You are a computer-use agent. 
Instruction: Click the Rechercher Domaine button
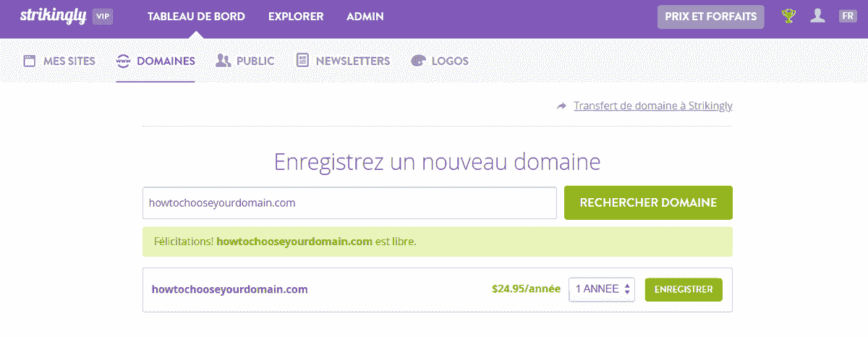648,202
